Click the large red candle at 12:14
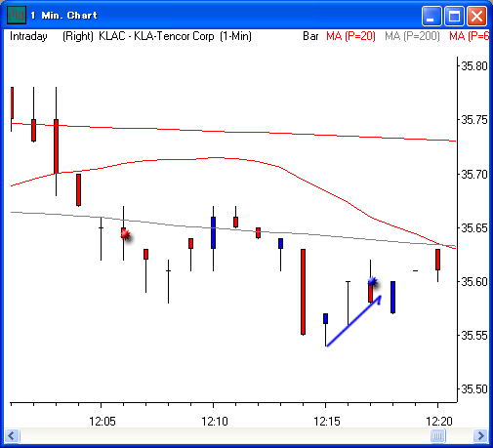Viewport: 493px width, 448px height. point(303,292)
